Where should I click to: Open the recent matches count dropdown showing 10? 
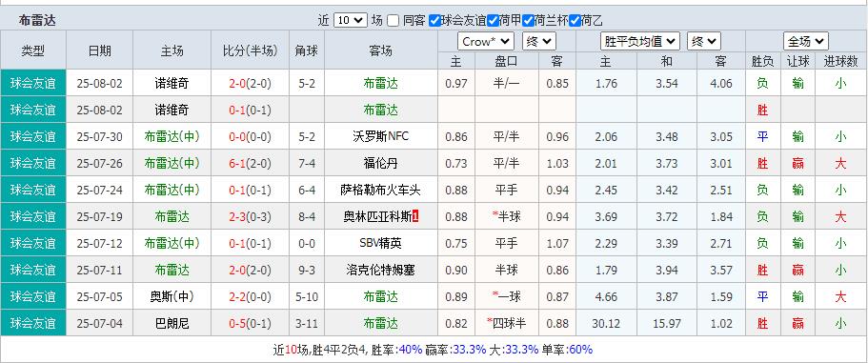pyautogui.click(x=351, y=20)
